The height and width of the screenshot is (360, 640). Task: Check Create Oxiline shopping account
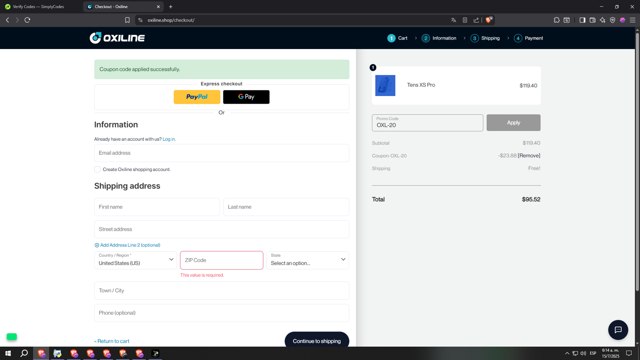tap(97, 169)
